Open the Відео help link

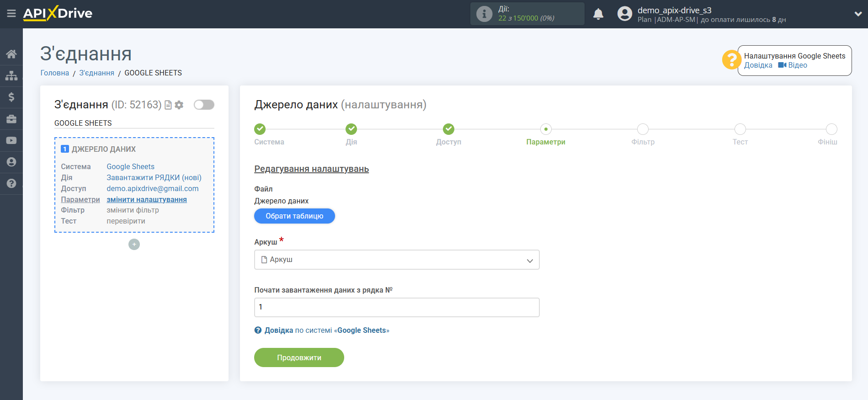793,65
